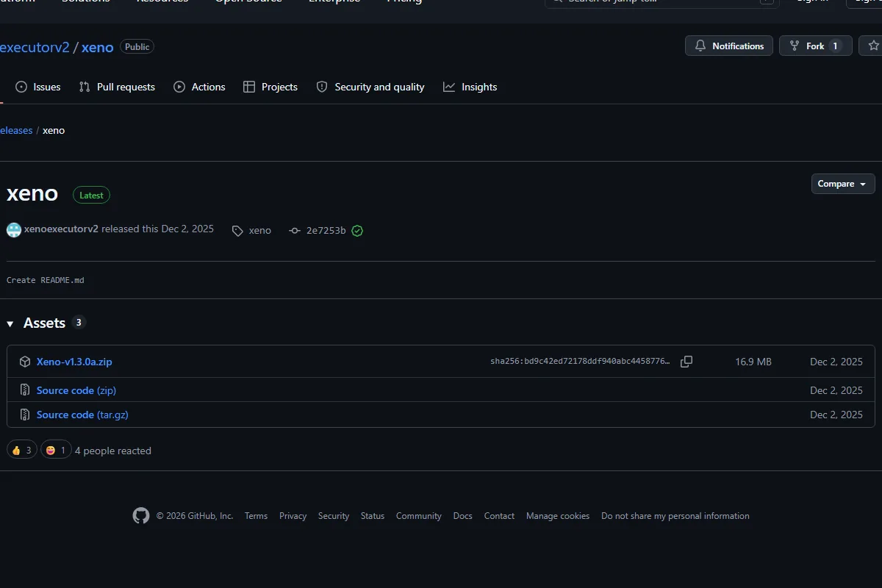882x588 pixels.
Task: Copy the sha256 hash with copy icon
Action: [686, 362]
